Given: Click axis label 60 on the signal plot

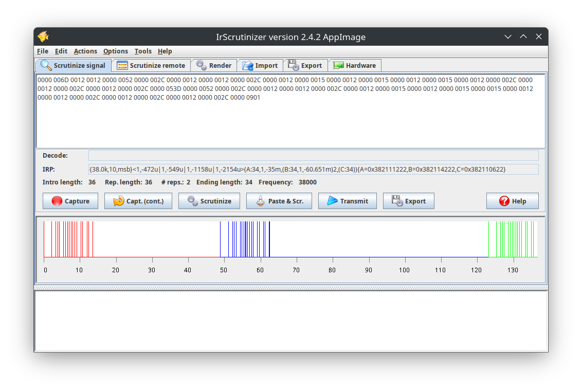Looking at the screenshot, I should (x=260, y=270).
